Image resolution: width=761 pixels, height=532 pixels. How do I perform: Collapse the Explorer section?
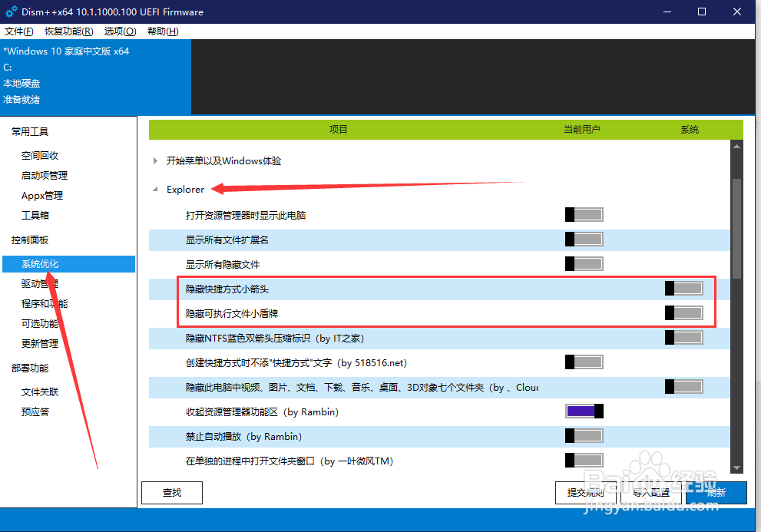click(154, 189)
